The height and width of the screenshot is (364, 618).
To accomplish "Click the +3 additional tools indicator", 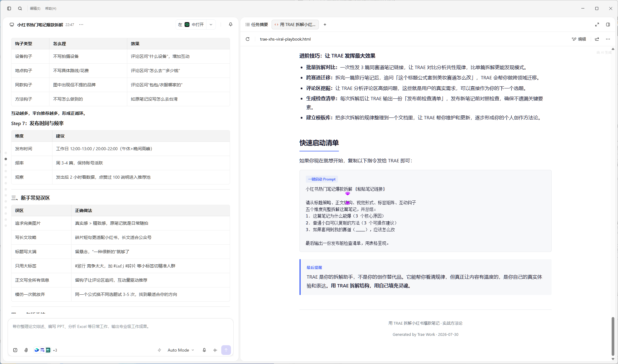I will [55, 350].
